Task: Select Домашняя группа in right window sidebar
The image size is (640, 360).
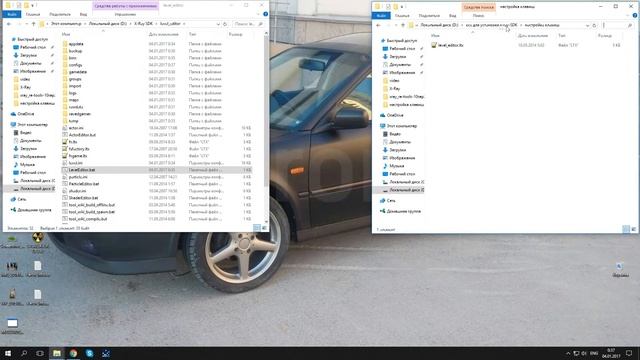Action: [403, 211]
